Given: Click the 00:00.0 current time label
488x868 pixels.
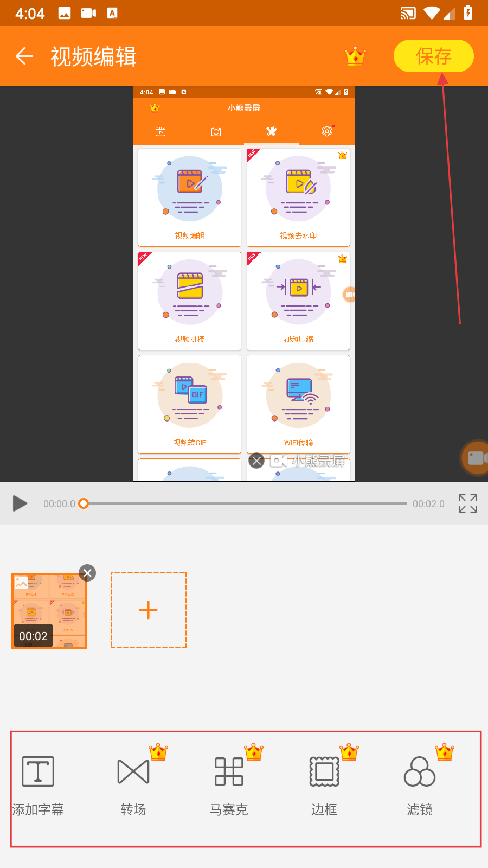Looking at the screenshot, I should coord(59,504).
